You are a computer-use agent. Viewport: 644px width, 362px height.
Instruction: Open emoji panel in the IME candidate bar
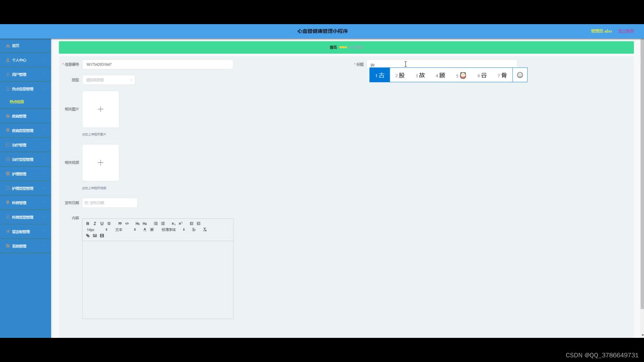(520, 75)
